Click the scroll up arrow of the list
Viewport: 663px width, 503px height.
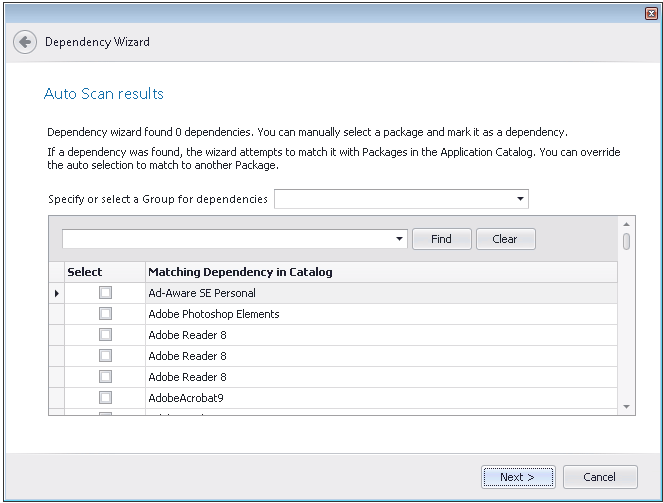627,224
